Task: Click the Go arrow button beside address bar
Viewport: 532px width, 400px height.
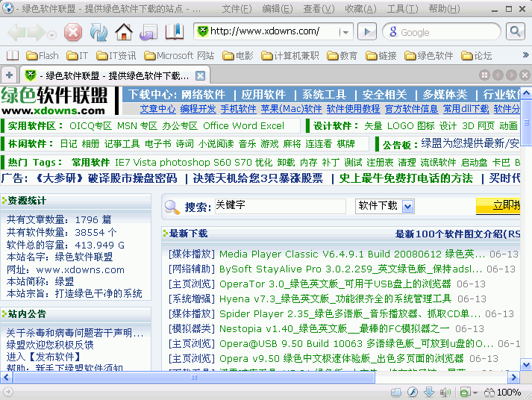Action: [x=367, y=31]
